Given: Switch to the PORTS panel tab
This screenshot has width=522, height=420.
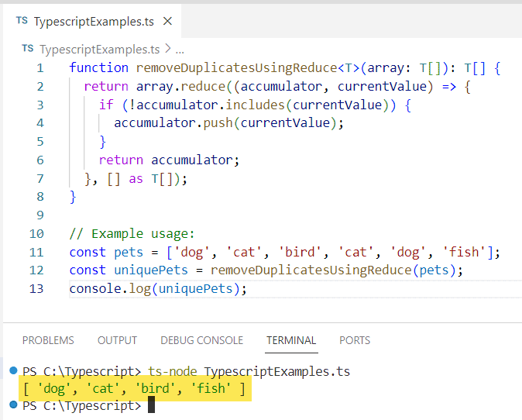Looking at the screenshot, I should (355, 340).
